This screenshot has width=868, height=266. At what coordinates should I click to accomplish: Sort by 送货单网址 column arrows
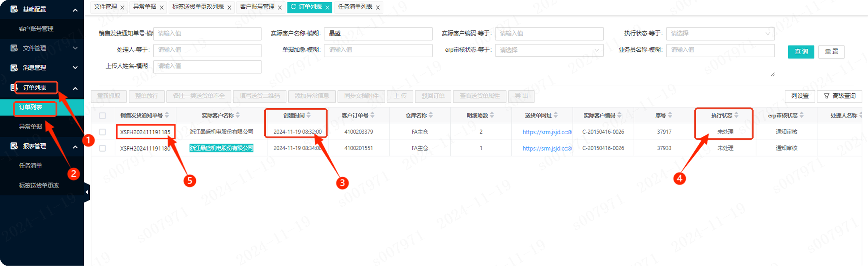click(556, 115)
